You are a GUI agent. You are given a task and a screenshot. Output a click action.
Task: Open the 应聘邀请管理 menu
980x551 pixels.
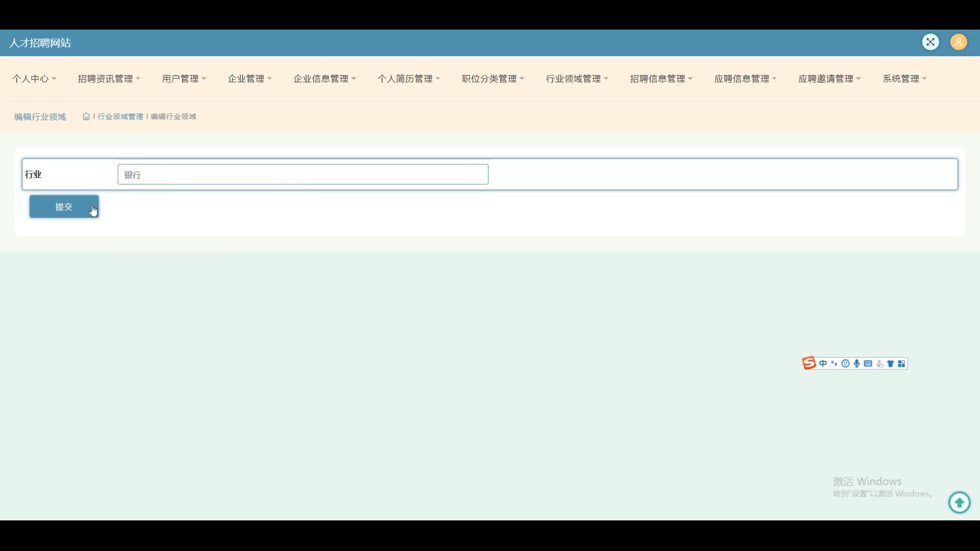pyautogui.click(x=829, y=79)
